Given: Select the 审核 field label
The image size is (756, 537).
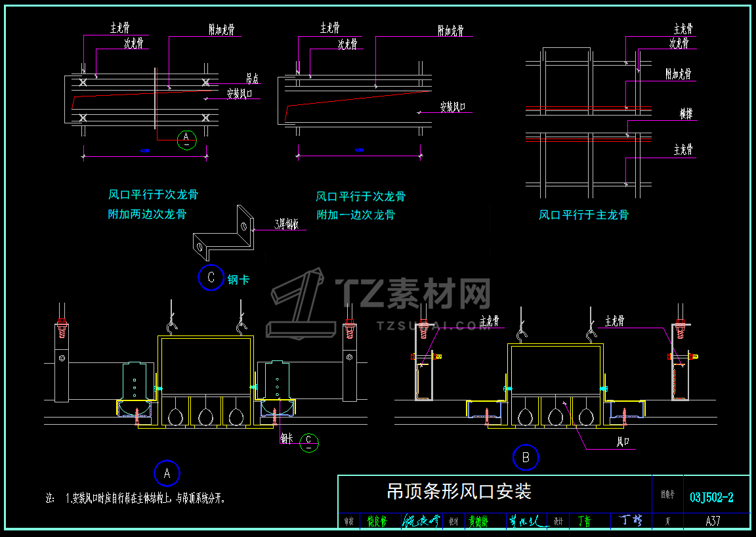Looking at the screenshot, I should (348, 521).
